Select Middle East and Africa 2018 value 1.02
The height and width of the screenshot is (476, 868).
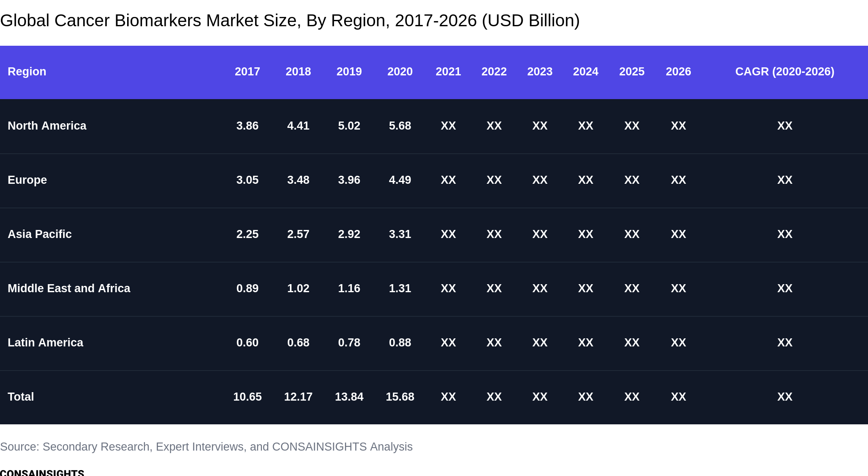(298, 288)
